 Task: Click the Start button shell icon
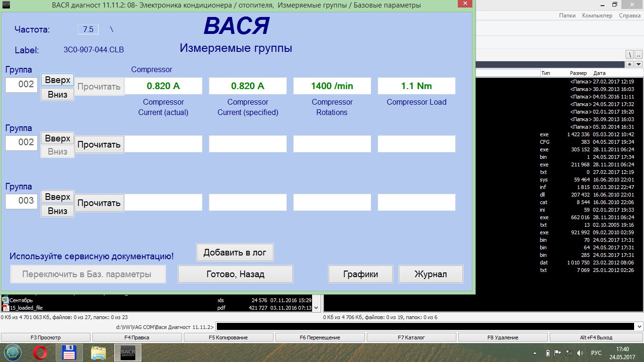[x=13, y=353]
